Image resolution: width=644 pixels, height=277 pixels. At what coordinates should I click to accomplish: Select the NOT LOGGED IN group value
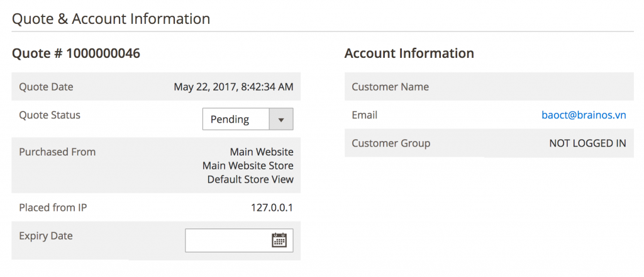[x=587, y=143]
